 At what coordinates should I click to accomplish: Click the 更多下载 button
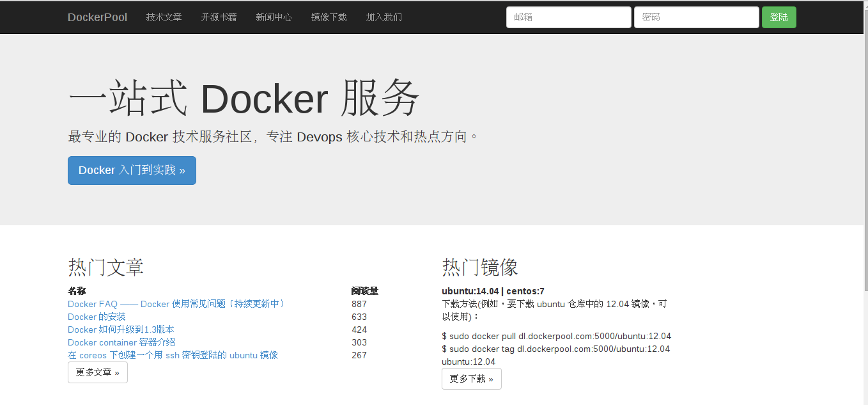coord(472,379)
